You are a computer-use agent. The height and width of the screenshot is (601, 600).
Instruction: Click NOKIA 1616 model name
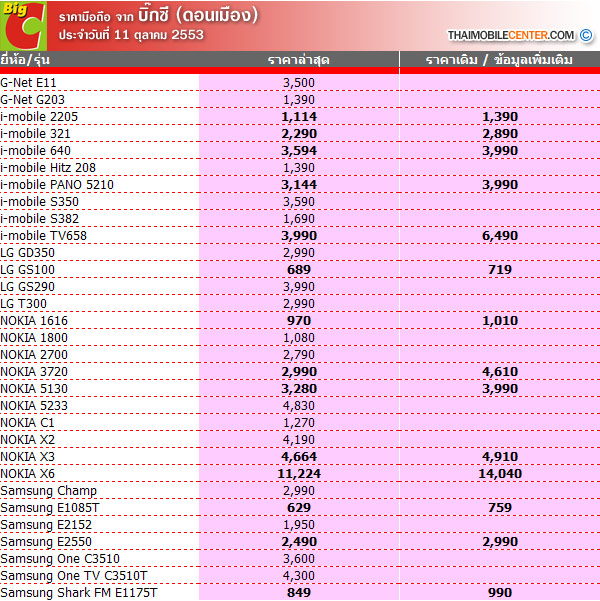pos(34,320)
